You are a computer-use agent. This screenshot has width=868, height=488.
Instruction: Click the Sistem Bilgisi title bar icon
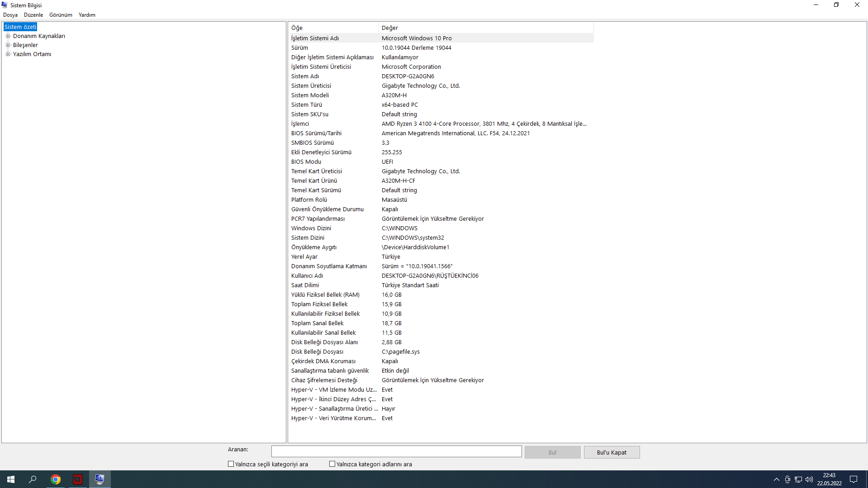5,5
